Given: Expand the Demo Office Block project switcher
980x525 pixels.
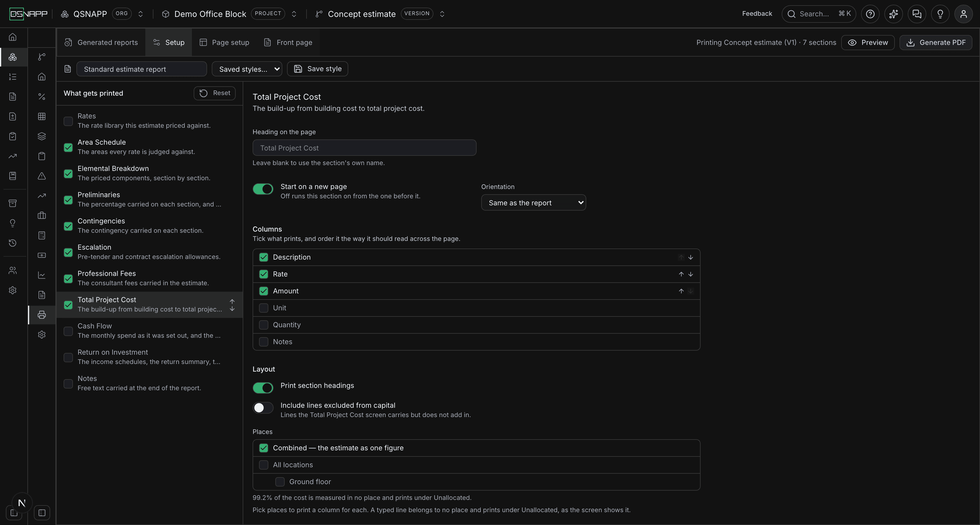Looking at the screenshot, I should 294,14.
